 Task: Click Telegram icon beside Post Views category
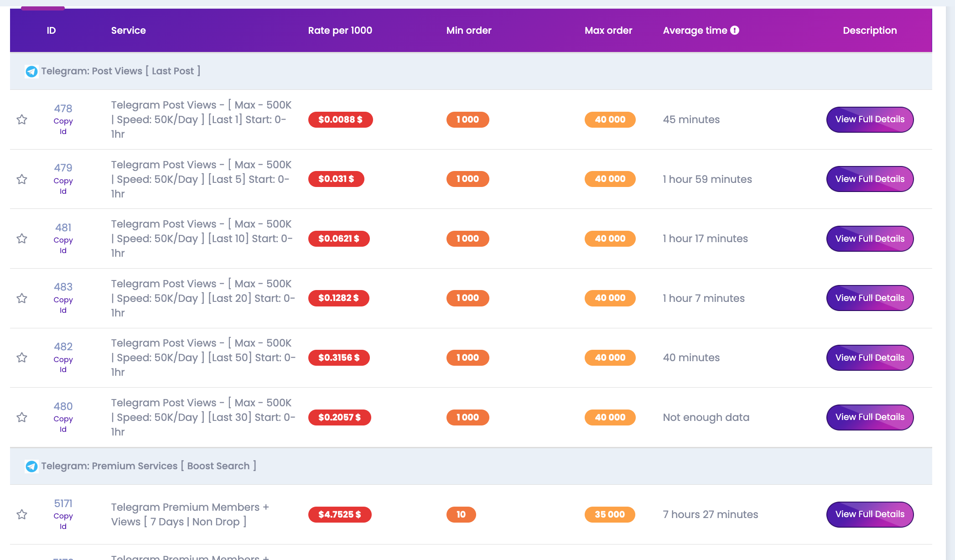[x=31, y=72]
